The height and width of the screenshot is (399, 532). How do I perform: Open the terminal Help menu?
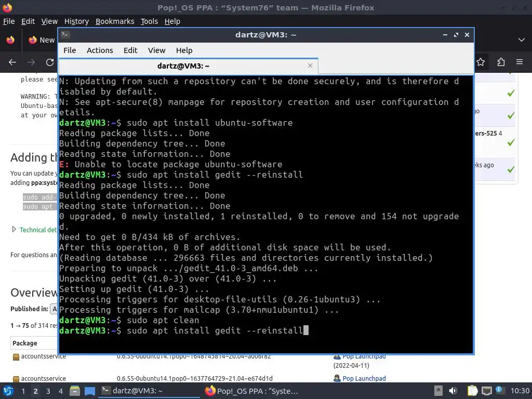coord(184,50)
